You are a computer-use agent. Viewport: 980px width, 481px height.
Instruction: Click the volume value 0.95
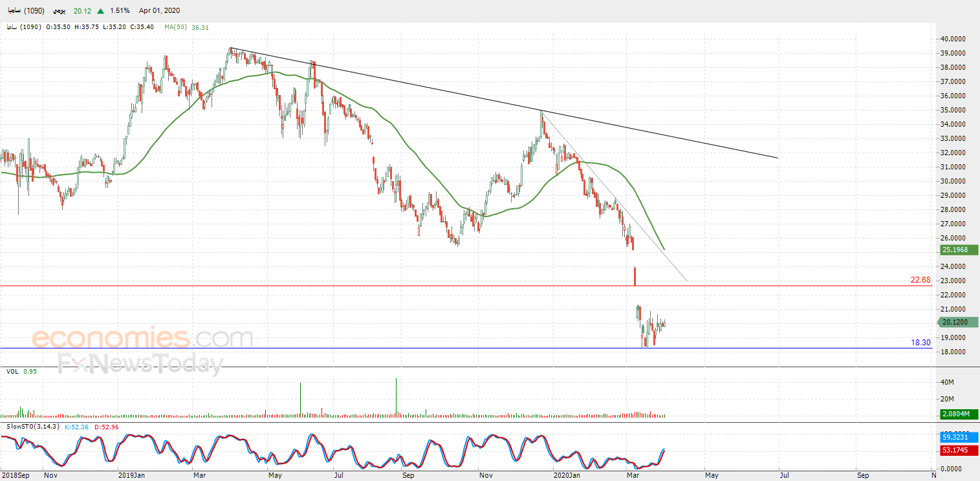coord(30,372)
